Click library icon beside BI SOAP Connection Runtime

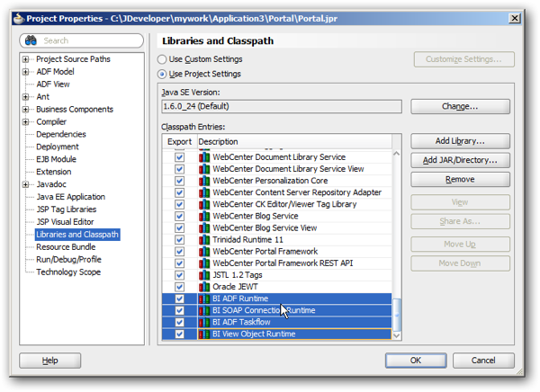pyautogui.click(x=204, y=310)
